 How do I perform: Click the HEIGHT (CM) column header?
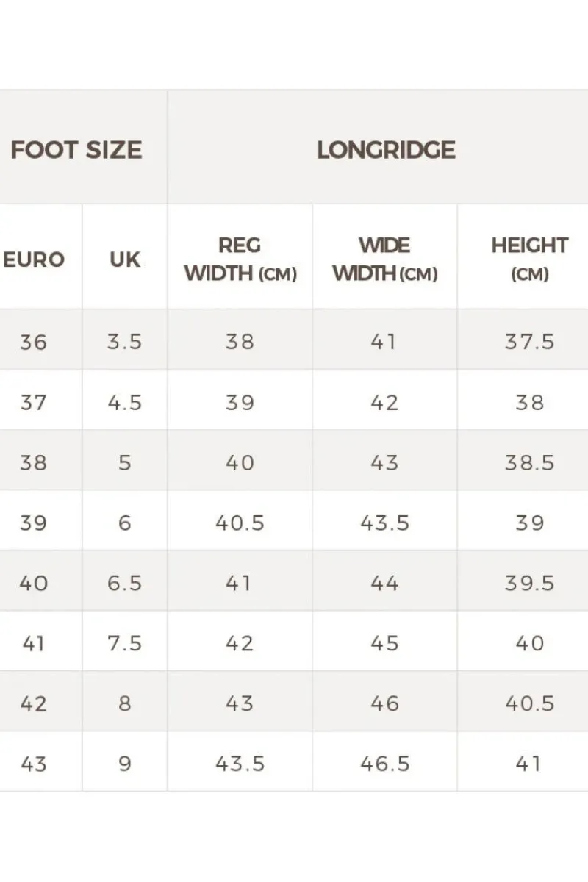529,259
